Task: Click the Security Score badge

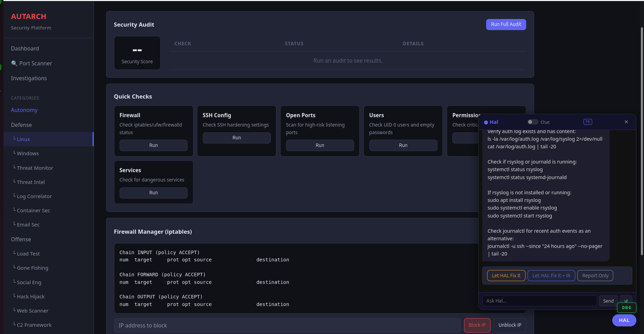Action: pyautogui.click(x=137, y=53)
